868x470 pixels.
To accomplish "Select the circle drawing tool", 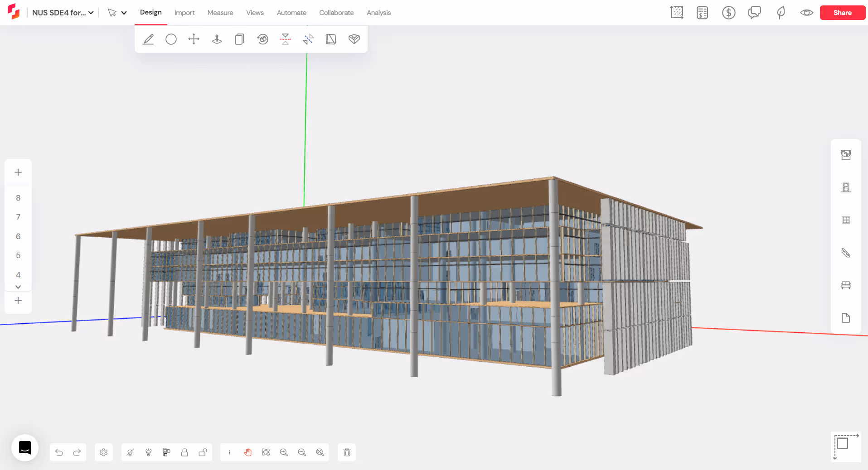I will click(x=171, y=39).
